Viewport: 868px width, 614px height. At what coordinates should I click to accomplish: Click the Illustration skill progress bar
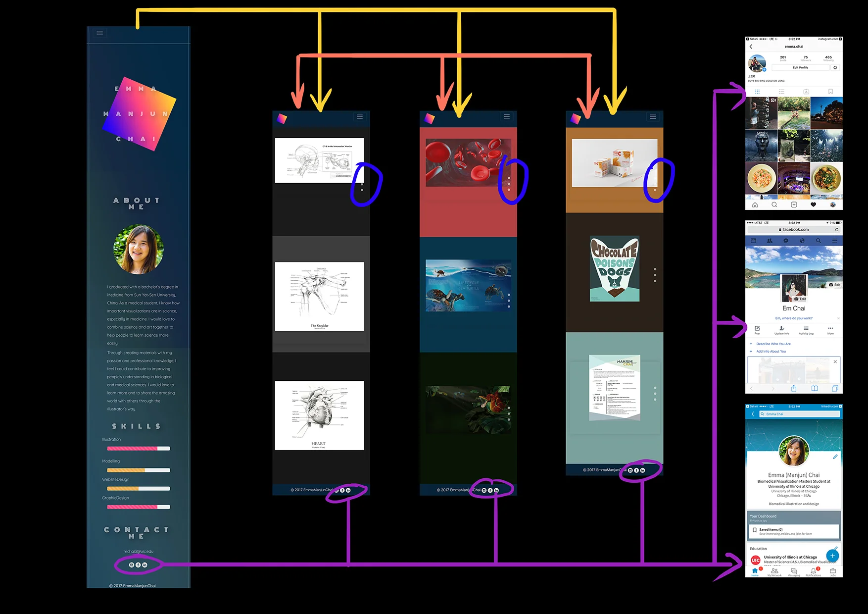tap(139, 448)
